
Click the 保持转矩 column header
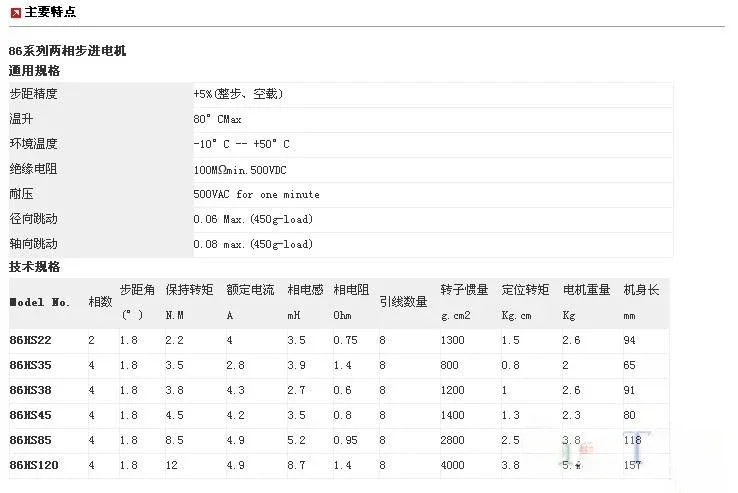(189, 290)
